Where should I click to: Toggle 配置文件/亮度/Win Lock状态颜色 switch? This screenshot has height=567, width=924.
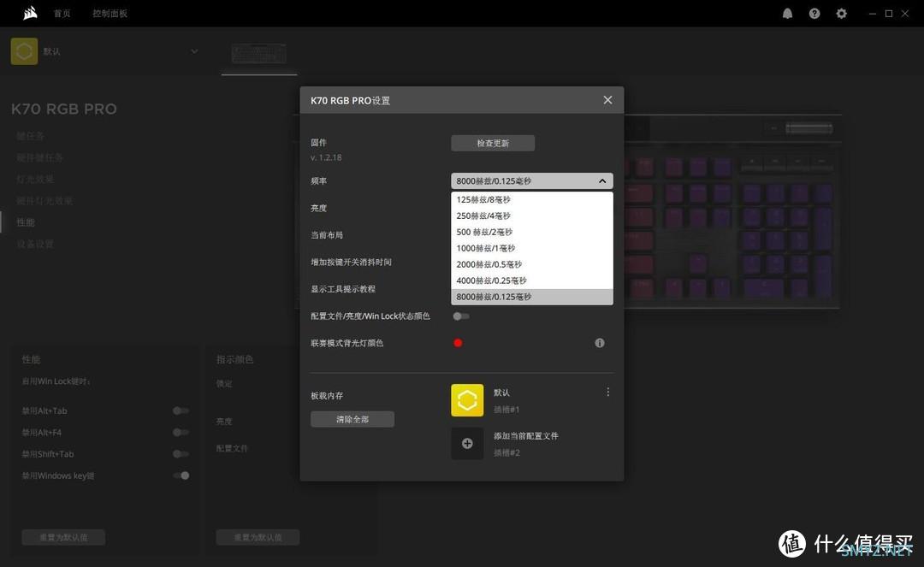(x=461, y=316)
